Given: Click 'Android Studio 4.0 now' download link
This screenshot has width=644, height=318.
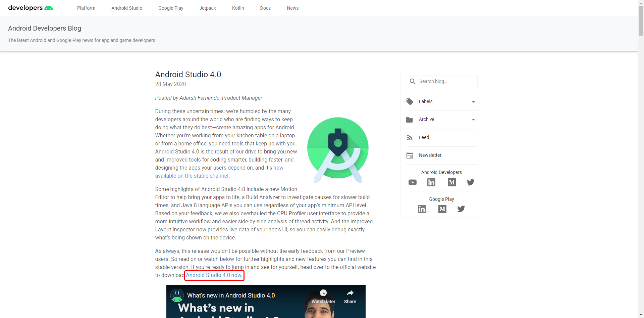Looking at the screenshot, I should [214, 275].
